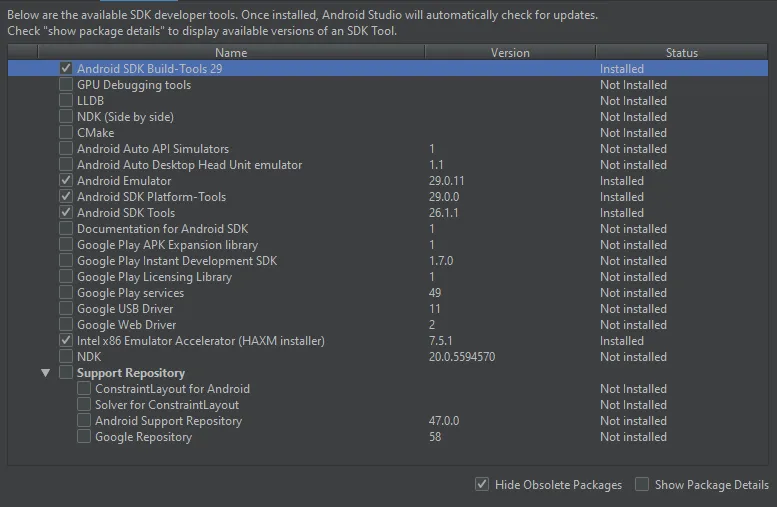The image size is (777, 507).
Task: Uncheck Android Emulator checkbox
Action: coord(66,181)
